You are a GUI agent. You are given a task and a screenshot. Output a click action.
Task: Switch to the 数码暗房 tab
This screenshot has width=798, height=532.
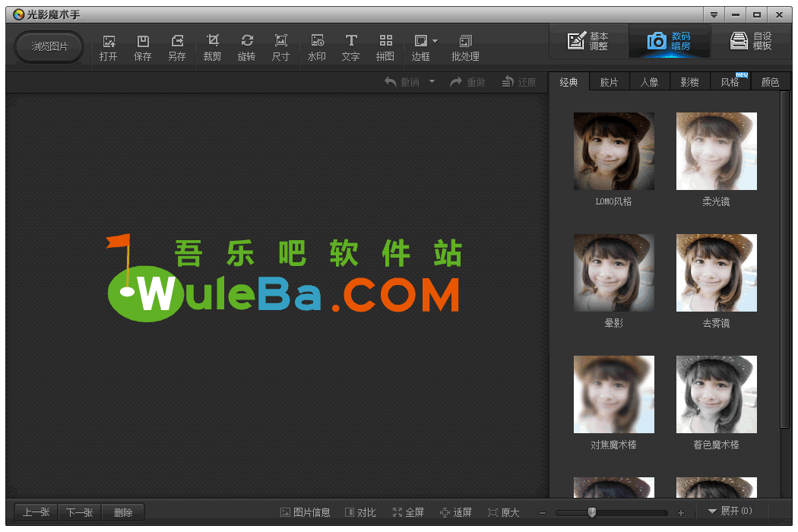670,41
